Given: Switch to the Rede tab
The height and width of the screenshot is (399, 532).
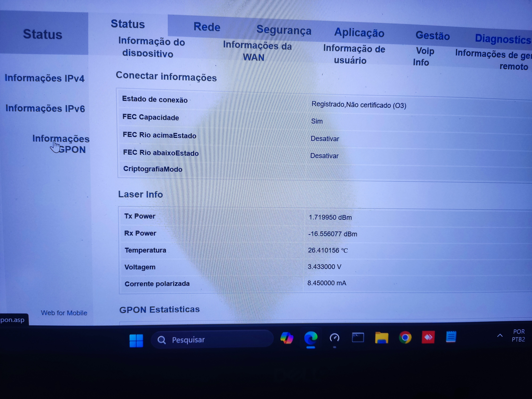Looking at the screenshot, I should click(207, 27).
